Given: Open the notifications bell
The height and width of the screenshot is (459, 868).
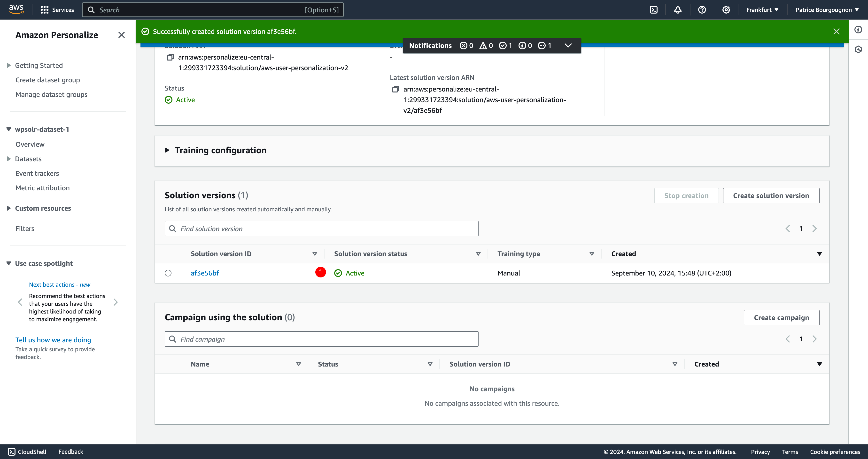Looking at the screenshot, I should tap(678, 10).
